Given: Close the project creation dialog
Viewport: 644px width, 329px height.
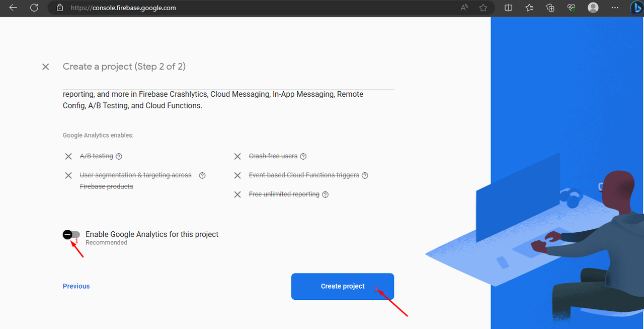Looking at the screenshot, I should coord(45,67).
